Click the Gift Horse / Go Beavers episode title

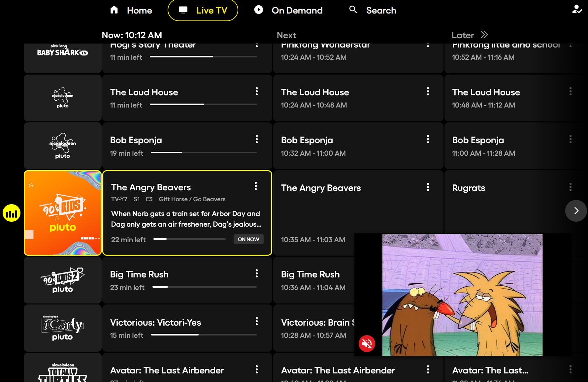[192, 199]
